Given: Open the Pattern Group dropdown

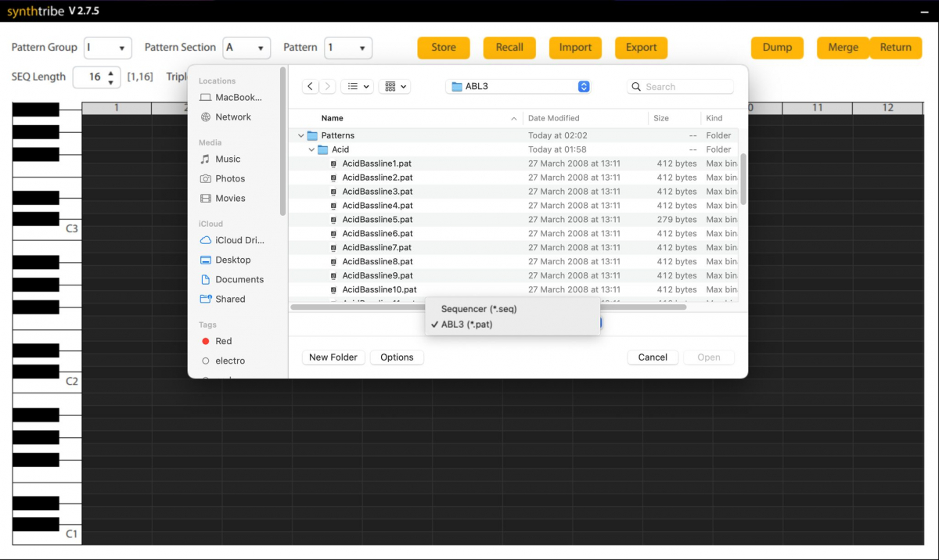Looking at the screenshot, I should (x=107, y=48).
